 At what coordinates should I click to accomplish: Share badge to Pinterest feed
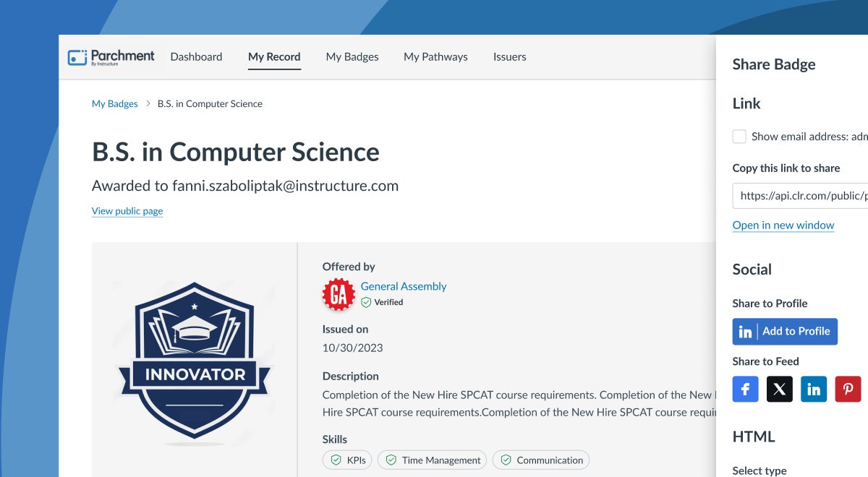tap(848, 389)
